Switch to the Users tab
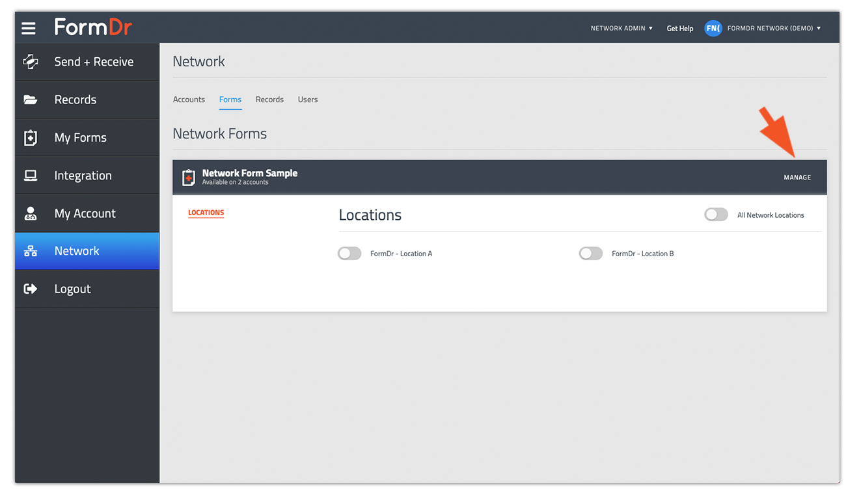 pyautogui.click(x=308, y=99)
